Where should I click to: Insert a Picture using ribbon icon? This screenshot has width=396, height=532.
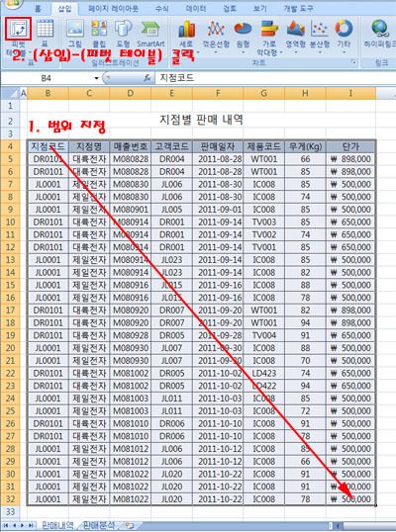tap(75, 29)
